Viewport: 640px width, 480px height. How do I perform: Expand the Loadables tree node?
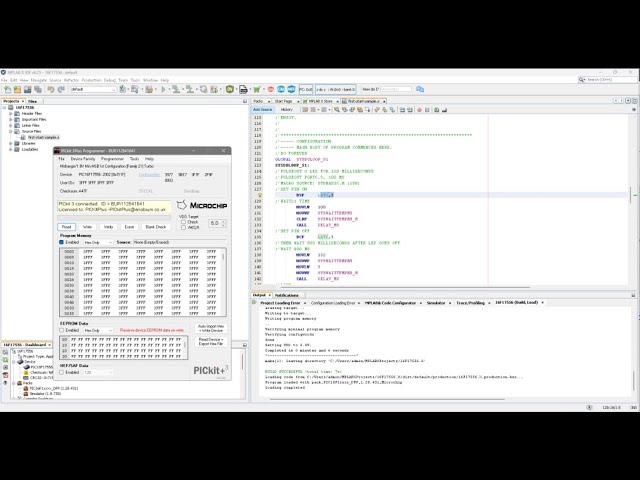tap(11, 150)
